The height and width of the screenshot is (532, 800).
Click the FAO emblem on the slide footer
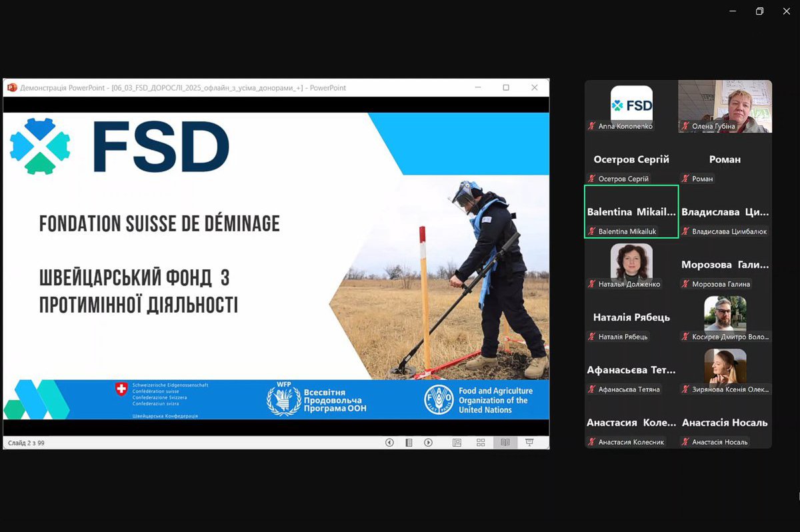click(439, 399)
